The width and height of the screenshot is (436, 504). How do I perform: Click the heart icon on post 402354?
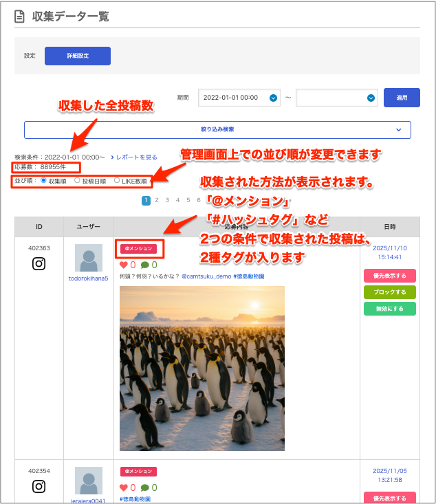[x=124, y=487]
